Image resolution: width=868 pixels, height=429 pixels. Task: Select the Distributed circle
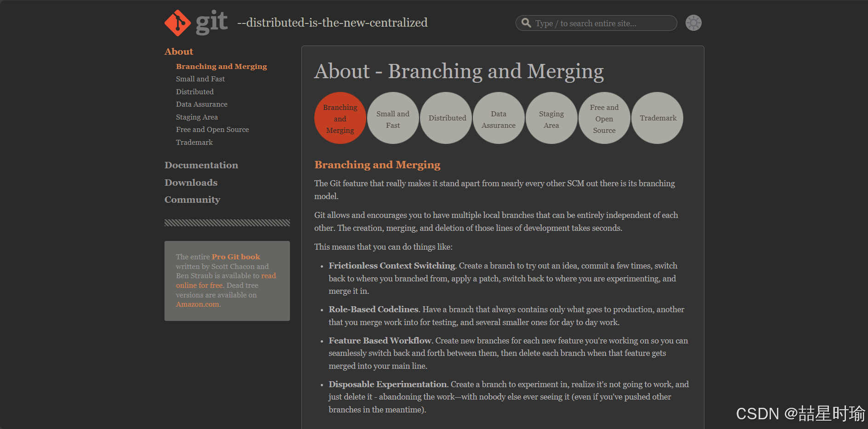pos(446,118)
